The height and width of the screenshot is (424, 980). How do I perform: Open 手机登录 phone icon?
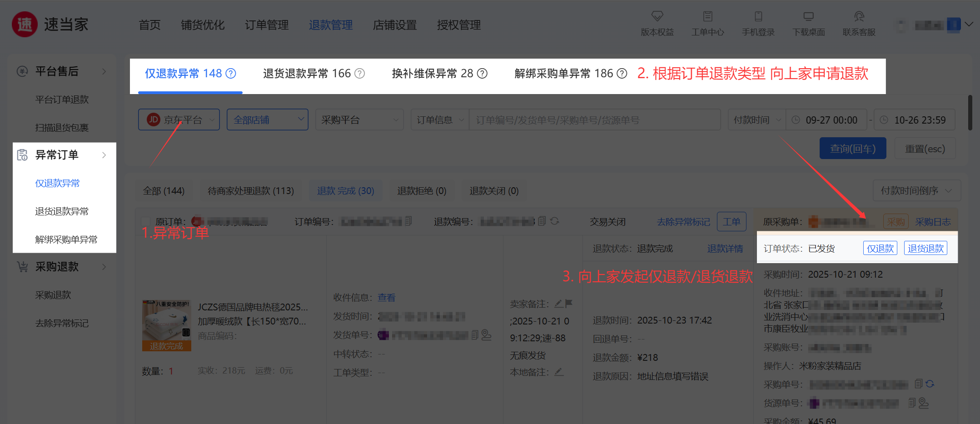coord(758,17)
